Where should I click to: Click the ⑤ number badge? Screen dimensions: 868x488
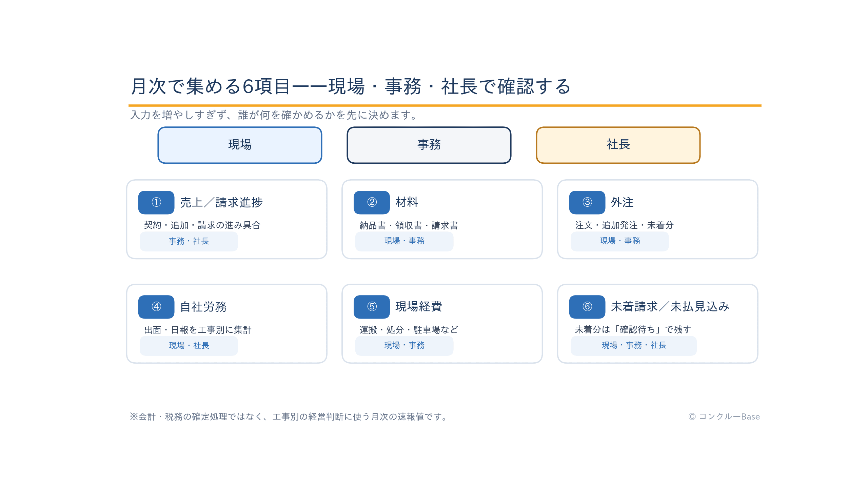[372, 307]
